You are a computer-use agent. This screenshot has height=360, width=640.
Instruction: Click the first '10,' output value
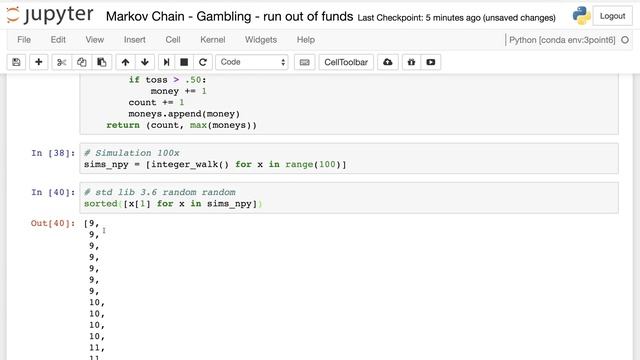(97, 302)
